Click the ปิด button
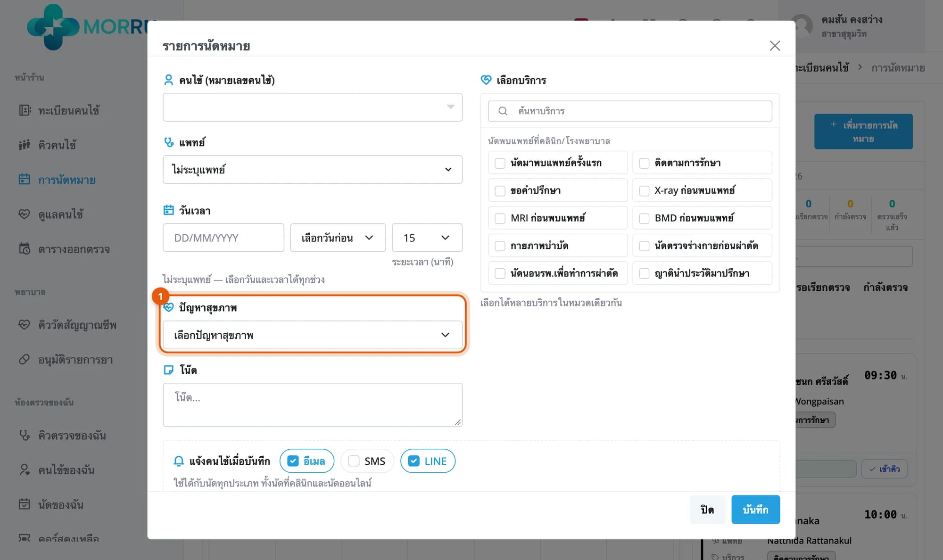 pos(707,510)
